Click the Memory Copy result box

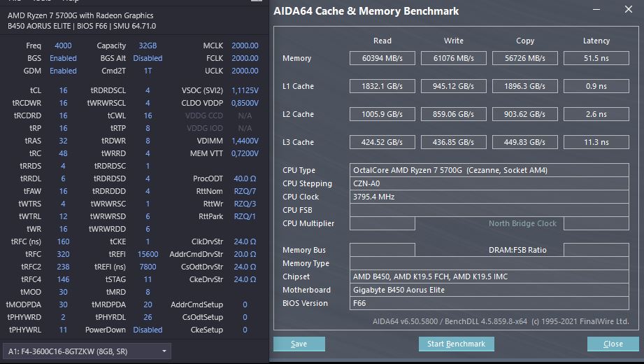(524, 58)
